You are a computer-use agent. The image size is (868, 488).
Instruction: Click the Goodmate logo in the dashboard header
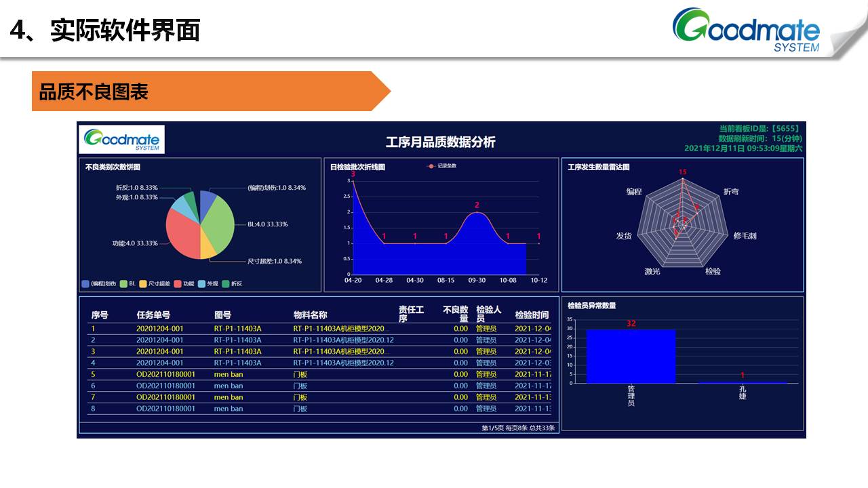122,139
